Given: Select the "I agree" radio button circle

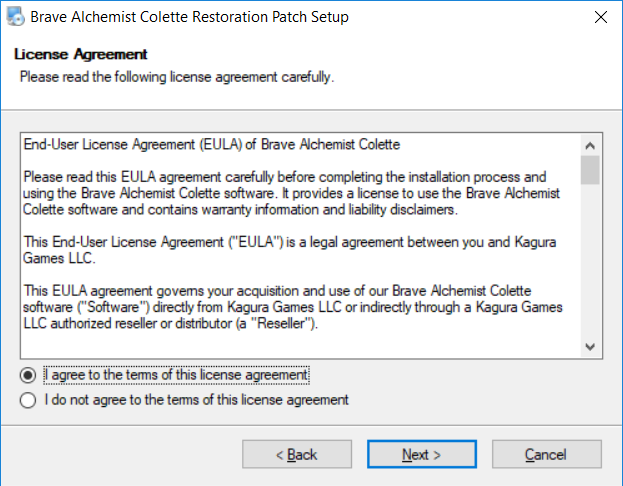Looking at the screenshot, I should point(30,375).
